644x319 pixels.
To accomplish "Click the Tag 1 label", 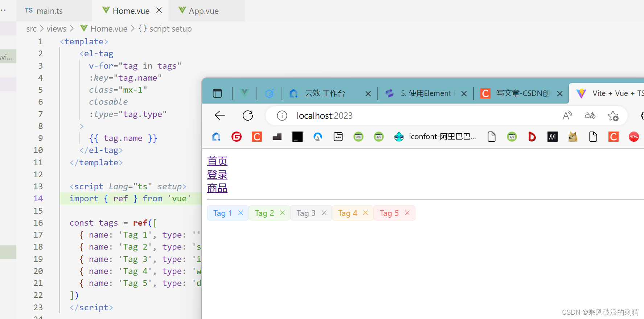I will pyautogui.click(x=222, y=213).
